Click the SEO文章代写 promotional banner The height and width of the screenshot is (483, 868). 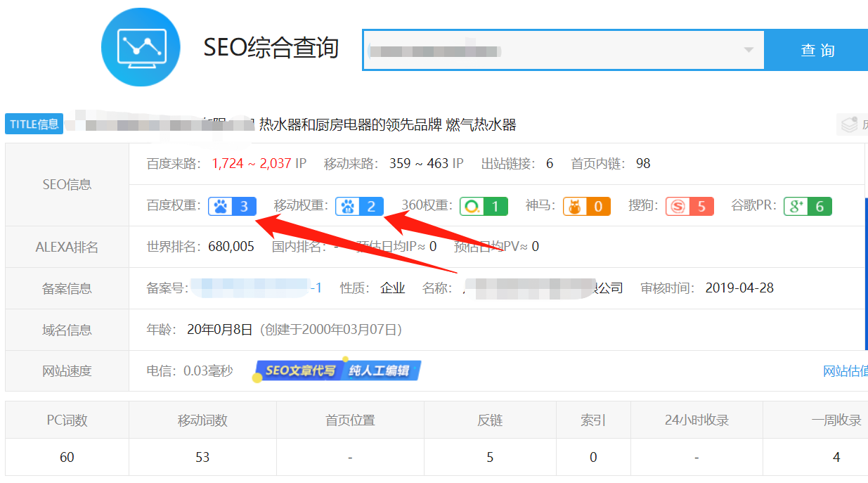(337, 370)
